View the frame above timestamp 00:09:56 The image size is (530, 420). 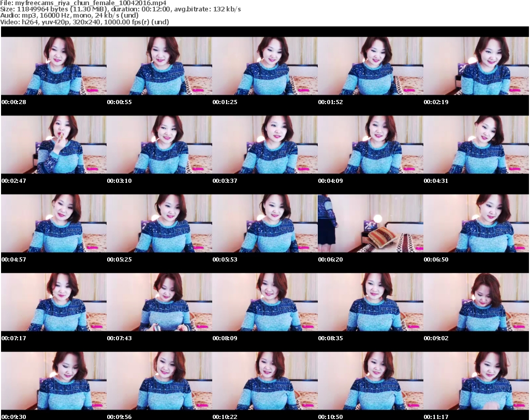(159, 381)
